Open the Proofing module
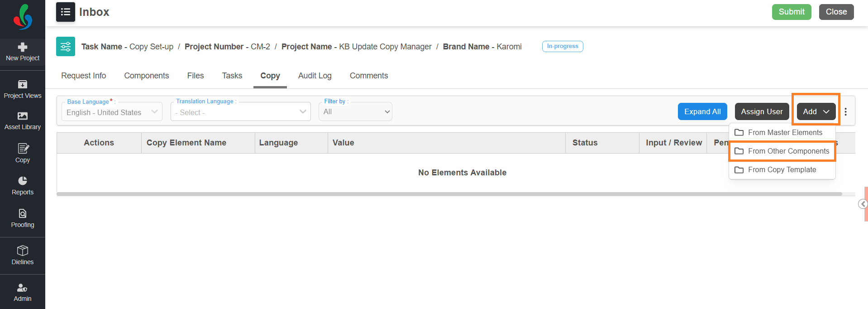This screenshot has width=868, height=309. click(23, 218)
